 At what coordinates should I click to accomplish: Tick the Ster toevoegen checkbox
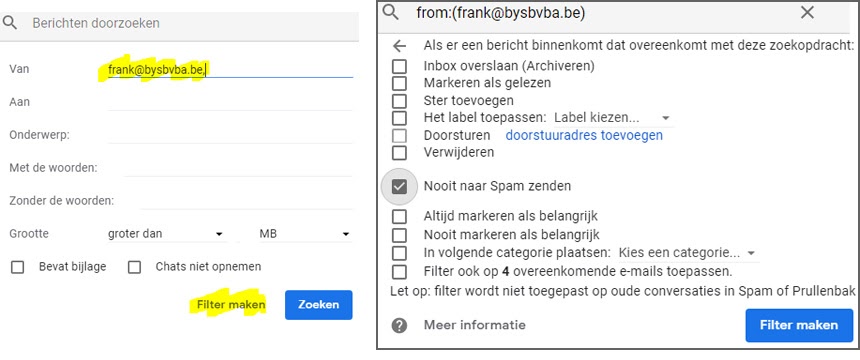point(399,101)
